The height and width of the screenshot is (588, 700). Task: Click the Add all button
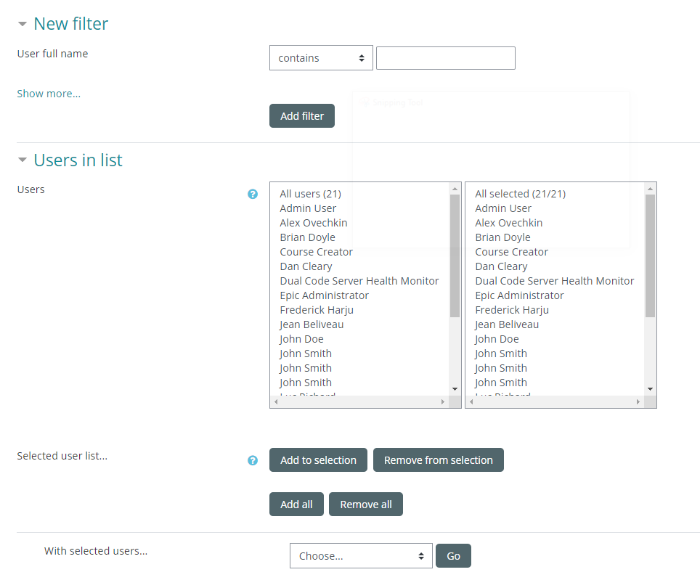coord(296,505)
